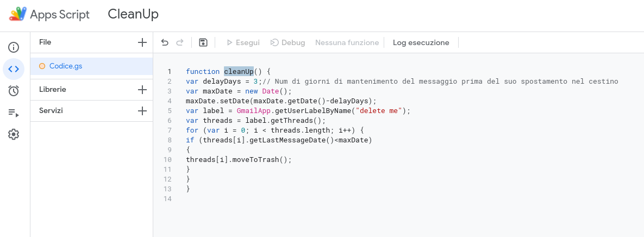Click the for loop on line 7
Screen dimensions: 644x237
coord(275,130)
